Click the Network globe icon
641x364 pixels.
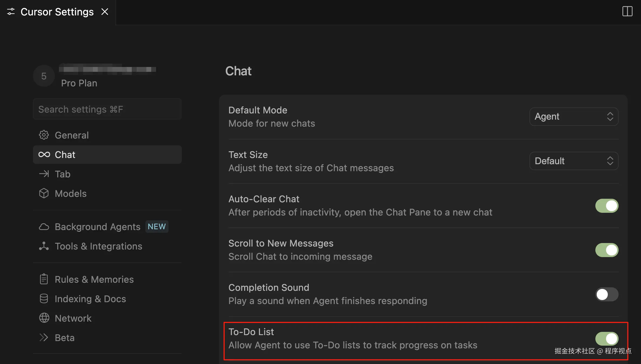click(x=44, y=318)
